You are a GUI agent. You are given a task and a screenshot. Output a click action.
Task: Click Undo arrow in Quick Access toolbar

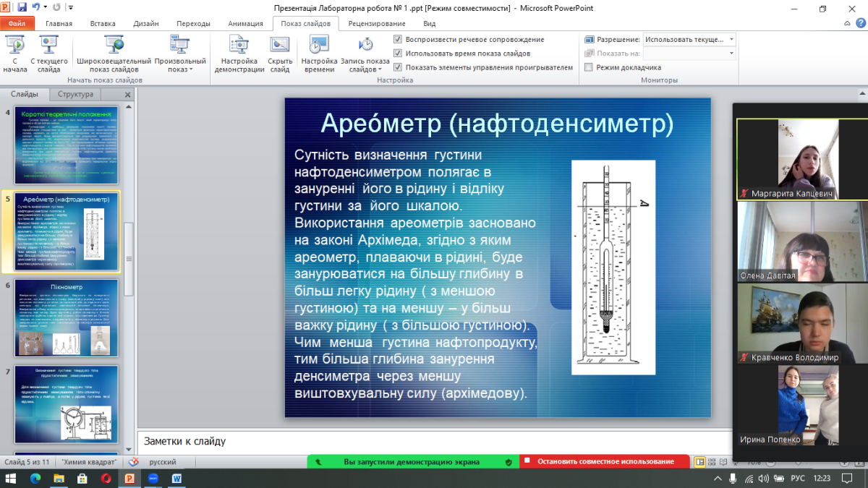36,7
